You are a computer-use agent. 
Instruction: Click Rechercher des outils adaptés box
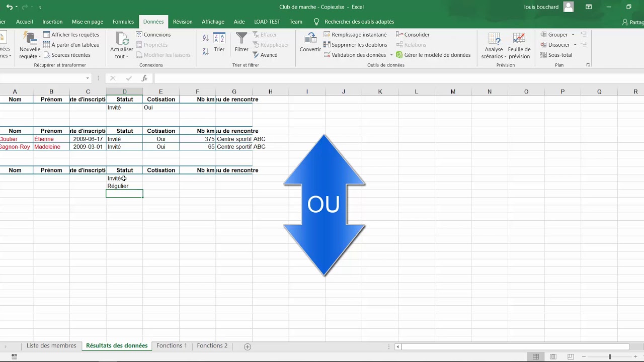359,22
